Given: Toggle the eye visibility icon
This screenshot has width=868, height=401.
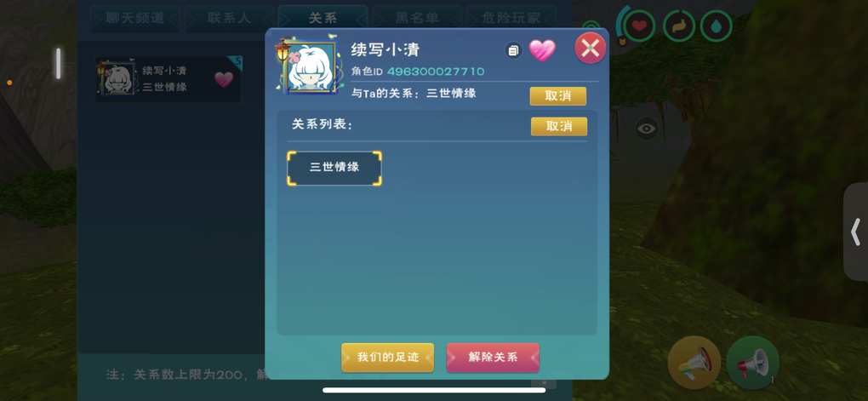Looking at the screenshot, I should [x=646, y=129].
